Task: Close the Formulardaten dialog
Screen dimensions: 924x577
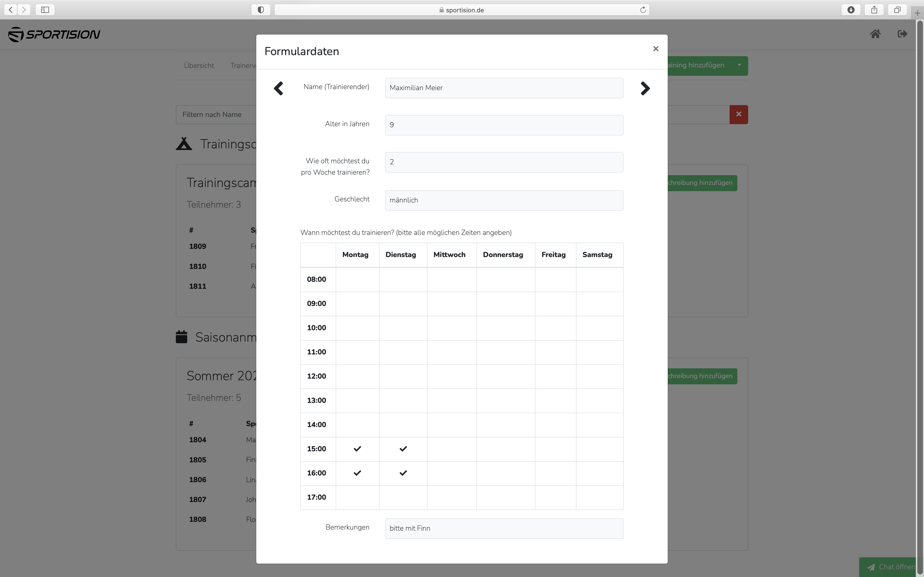Action: point(656,49)
